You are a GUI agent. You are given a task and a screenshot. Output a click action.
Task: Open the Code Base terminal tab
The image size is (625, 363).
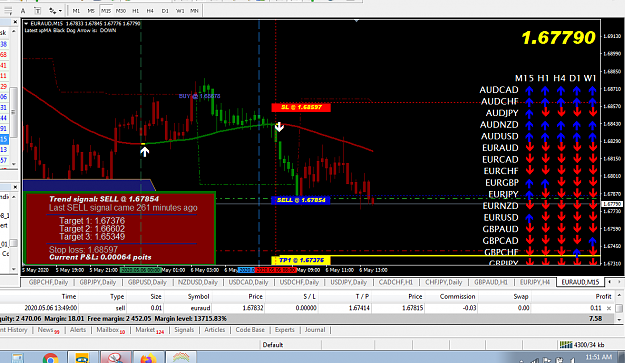(x=250, y=330)
